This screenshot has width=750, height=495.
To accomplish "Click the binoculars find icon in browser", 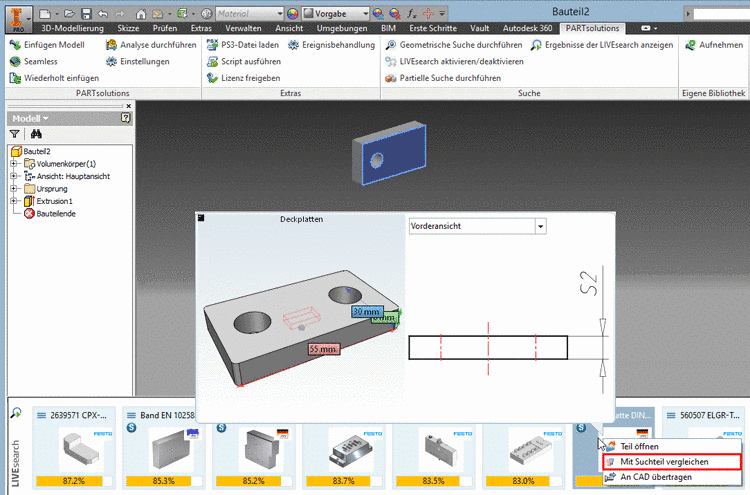I will pyautogui.click(x=36, y=134).
